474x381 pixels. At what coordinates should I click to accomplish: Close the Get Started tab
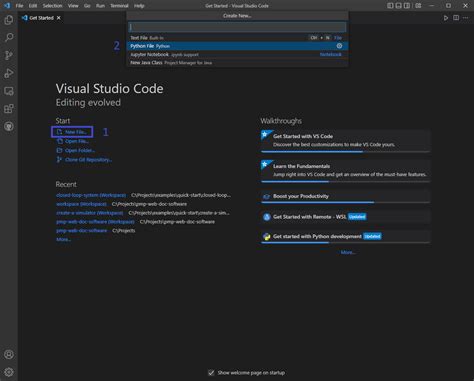click(59, 18)
